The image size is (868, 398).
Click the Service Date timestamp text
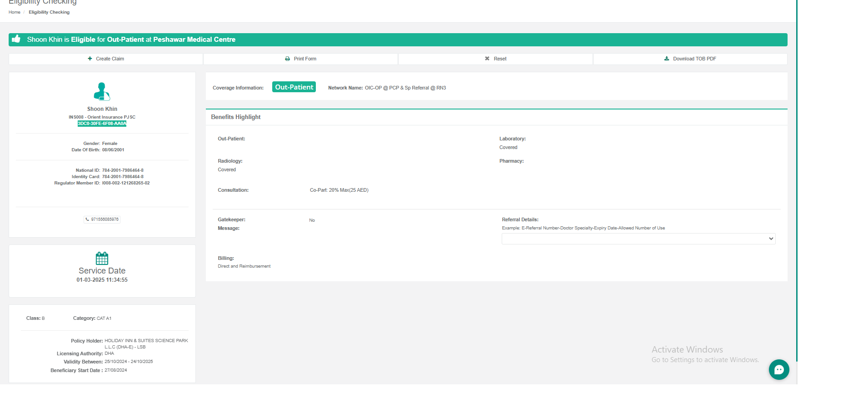click(x=102, y=280)
